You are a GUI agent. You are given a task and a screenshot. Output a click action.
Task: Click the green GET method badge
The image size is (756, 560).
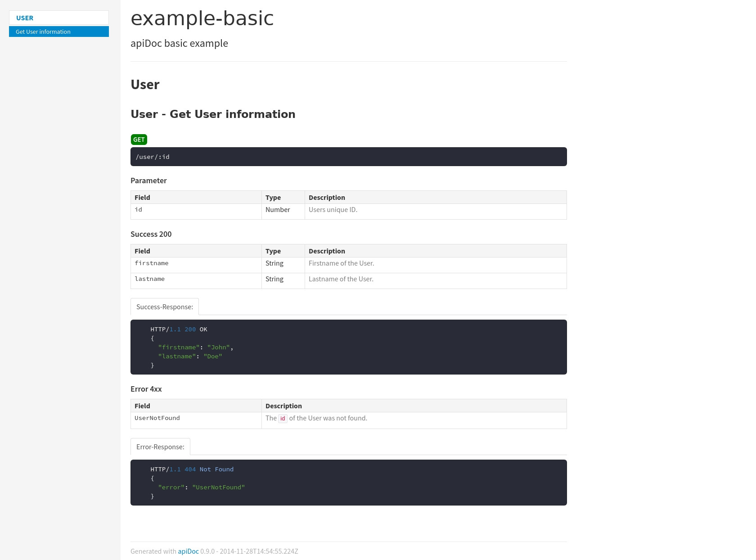(x=139, y=140)
